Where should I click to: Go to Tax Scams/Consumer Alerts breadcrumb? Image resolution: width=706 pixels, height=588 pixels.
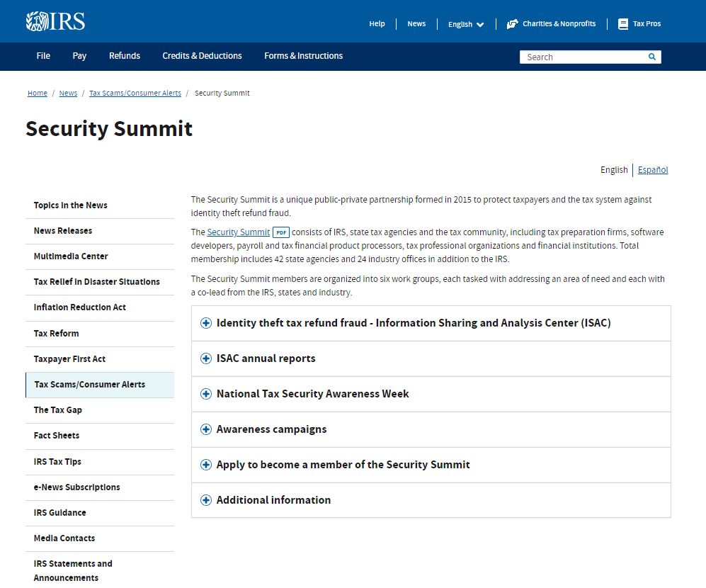[x=135, y=94]
